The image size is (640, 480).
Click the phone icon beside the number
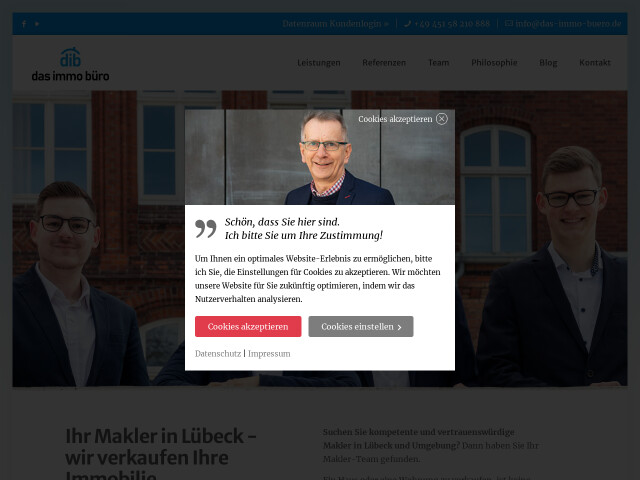[x=407, y=24]
